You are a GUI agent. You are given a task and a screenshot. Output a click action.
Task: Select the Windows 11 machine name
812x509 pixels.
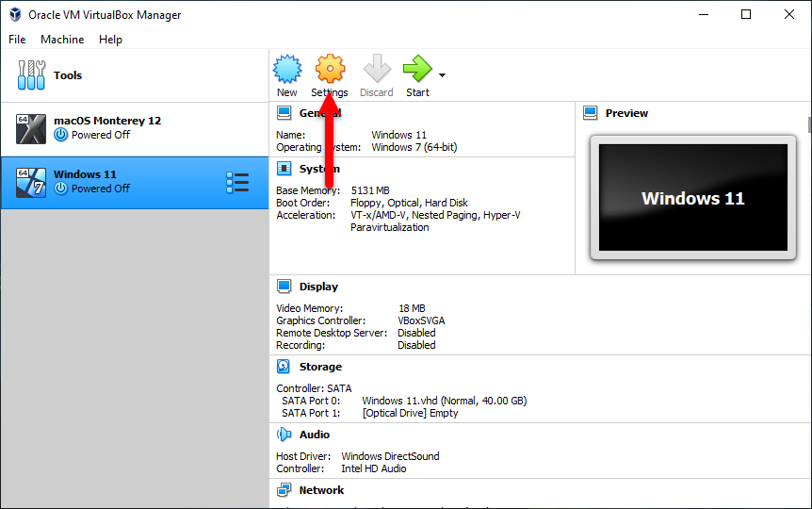[x=85, y=174]
